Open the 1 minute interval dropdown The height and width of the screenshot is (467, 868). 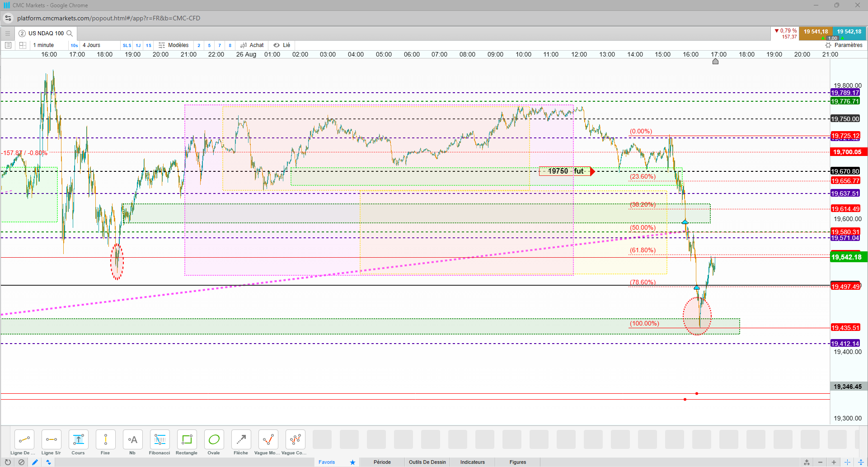[44, 45]
